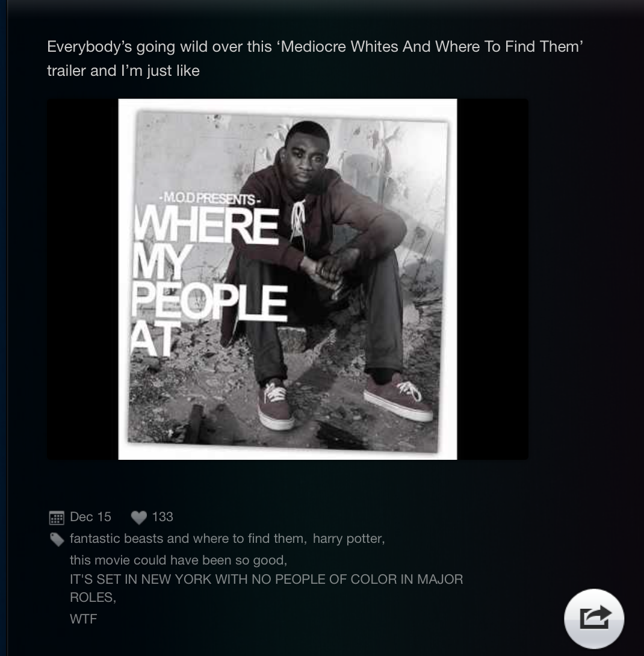The image size is (644, 656).
Task: Click the 'WHERE MY PEOPLE AT' cover text
Action: pyautogui.click(x=209, y=282)
